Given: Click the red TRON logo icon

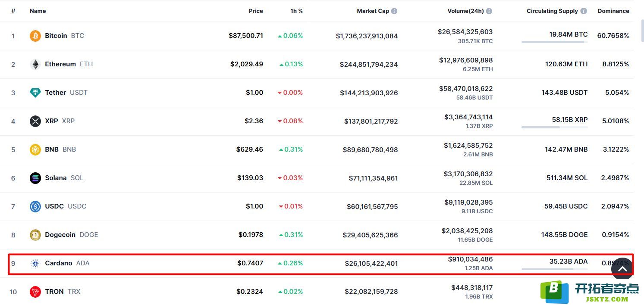Looking at the screenshot, I should coord(35,292).
